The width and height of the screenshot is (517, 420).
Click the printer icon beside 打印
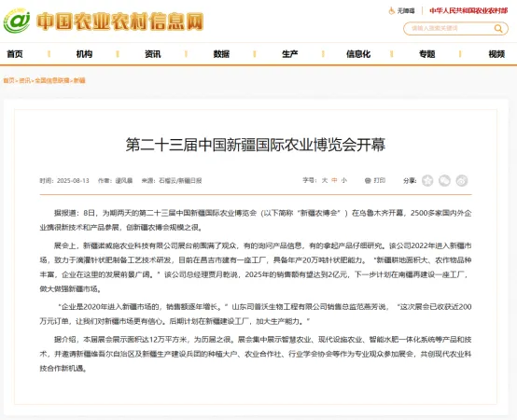pyautogui.click(x=368, y=181)
